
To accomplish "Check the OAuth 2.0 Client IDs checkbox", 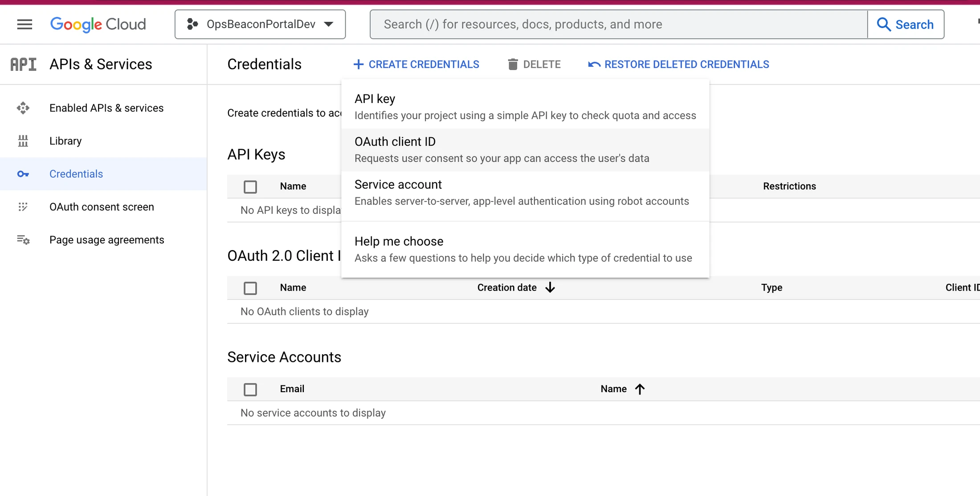I will (x=250, y=288).
